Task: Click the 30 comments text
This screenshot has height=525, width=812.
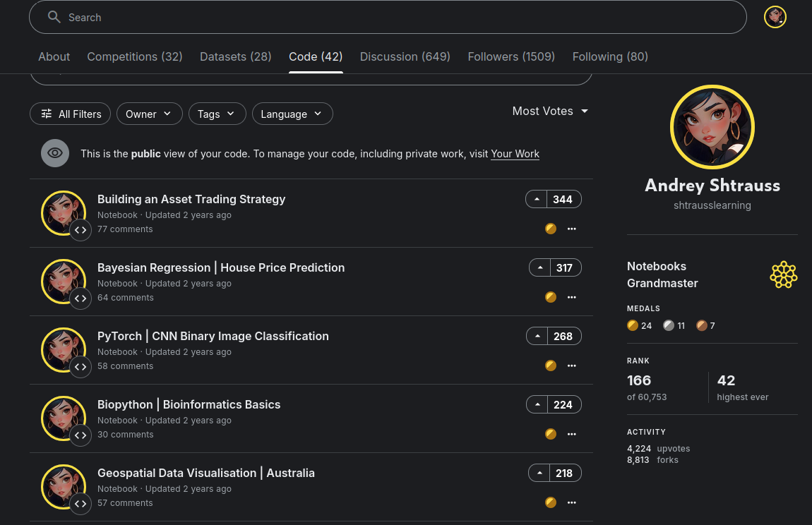Action: click(125, 435)
